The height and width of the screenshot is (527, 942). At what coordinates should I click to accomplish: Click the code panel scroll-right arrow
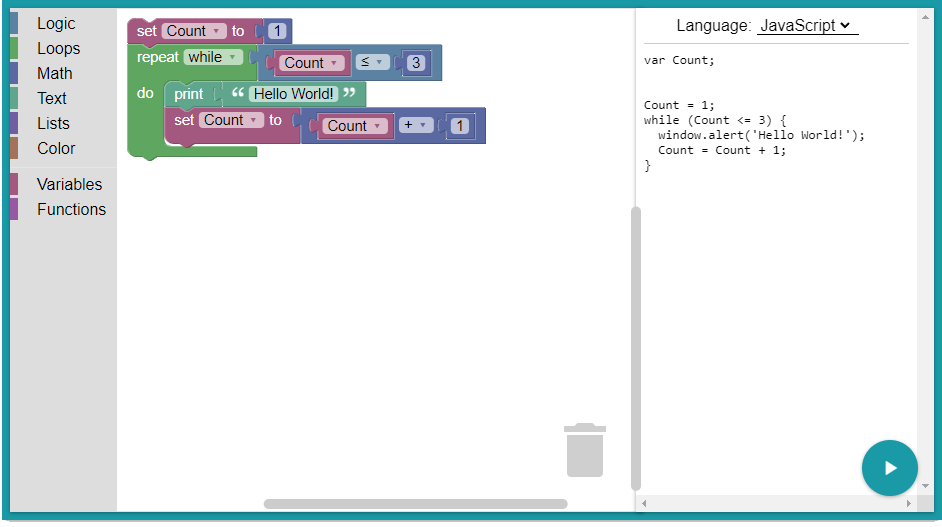(908, 504)
